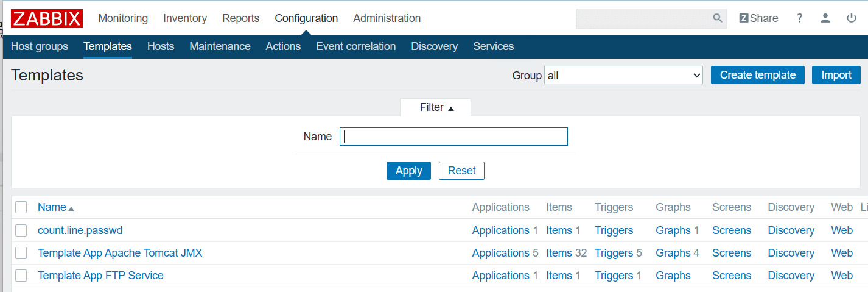Open Applications for FTP Service template

click(x=501, y=276)
